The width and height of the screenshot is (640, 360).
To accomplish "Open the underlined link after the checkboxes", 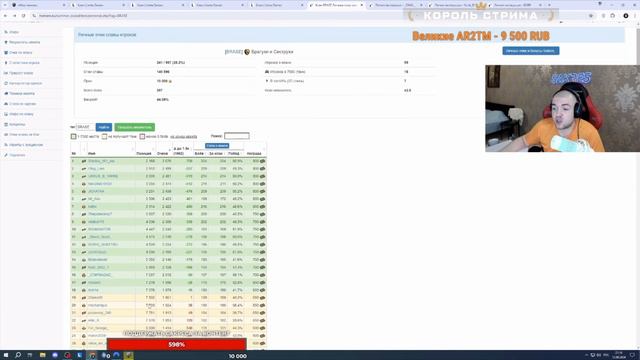I will (x=184, y=137).
